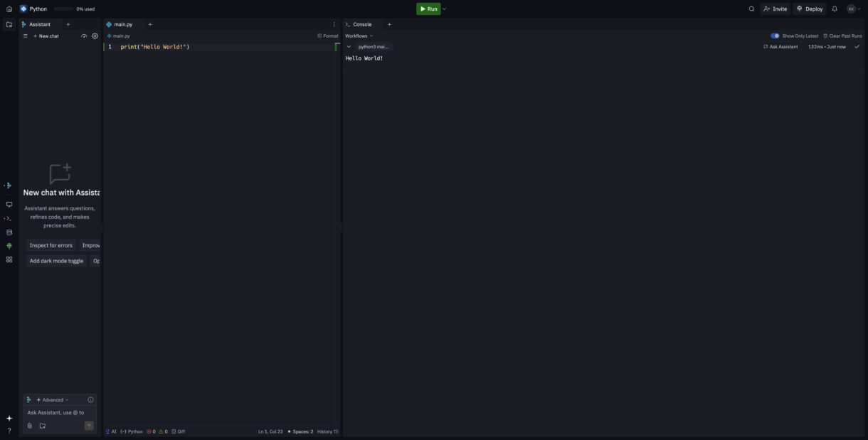Switch to the main.py tab
This screenshot has height=440, width=868.
(x=122, y=24)
